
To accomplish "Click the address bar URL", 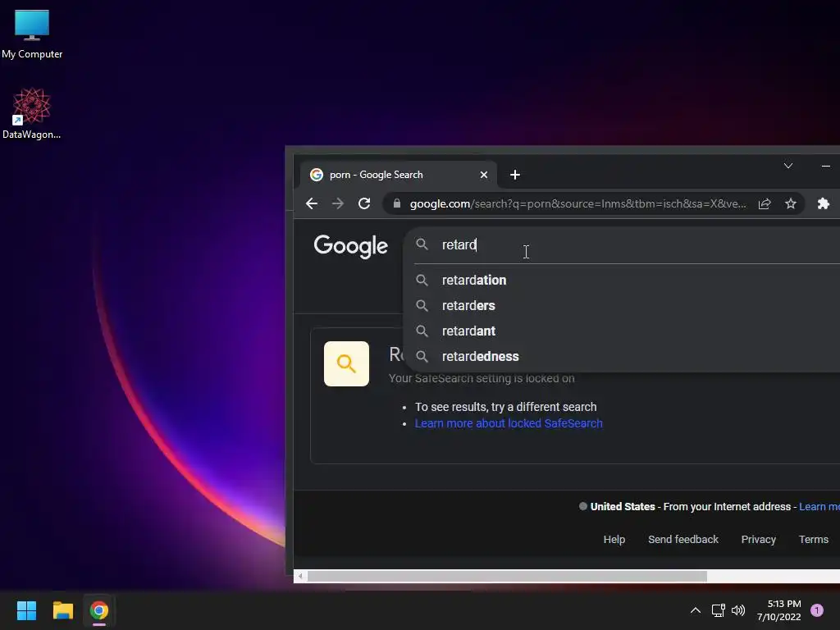I will coord(577,203).
